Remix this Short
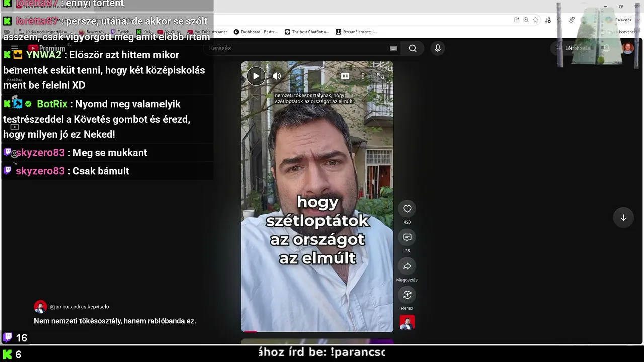Screen dimensions: 644x362 coord(407,295)
